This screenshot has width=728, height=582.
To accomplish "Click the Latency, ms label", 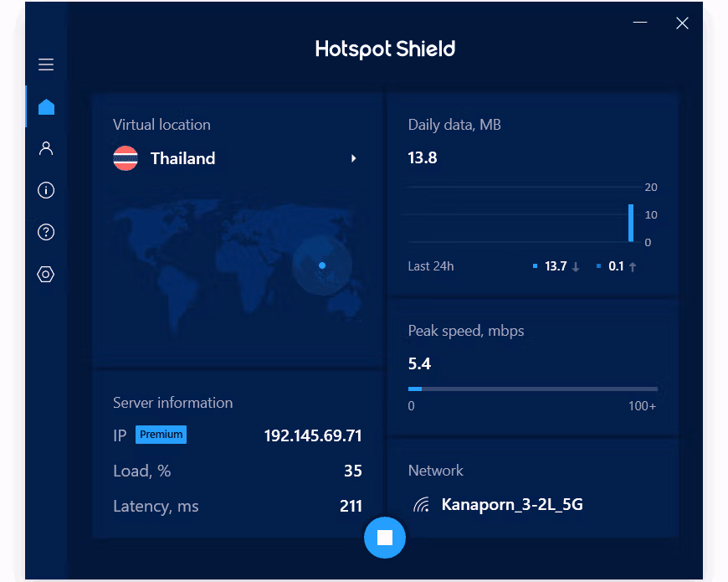I will 156,506.
